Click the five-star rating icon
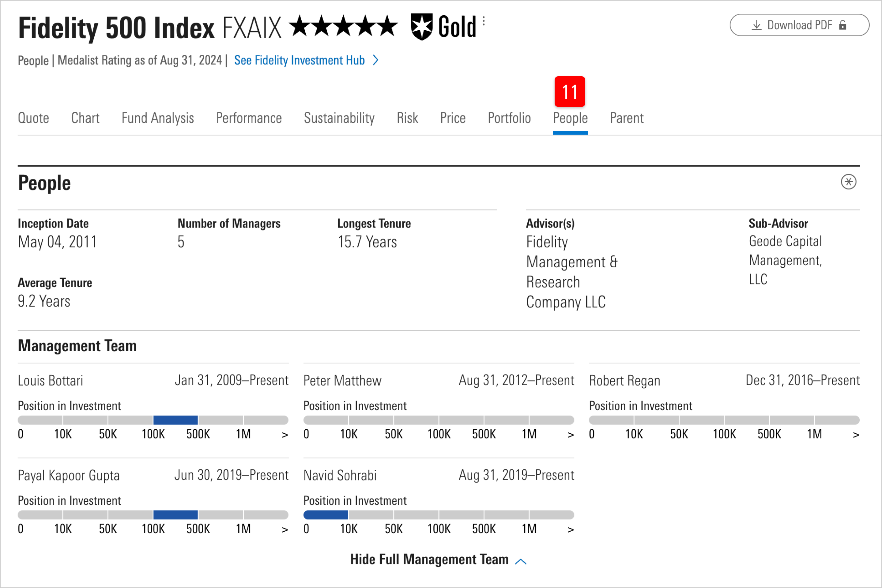 click(x=344, y=26)
